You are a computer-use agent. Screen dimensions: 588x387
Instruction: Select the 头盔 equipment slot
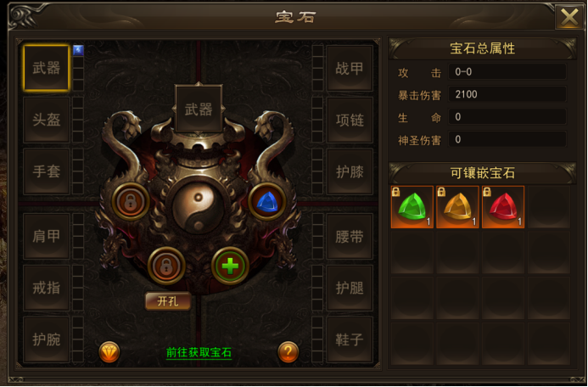coord(47,120)
